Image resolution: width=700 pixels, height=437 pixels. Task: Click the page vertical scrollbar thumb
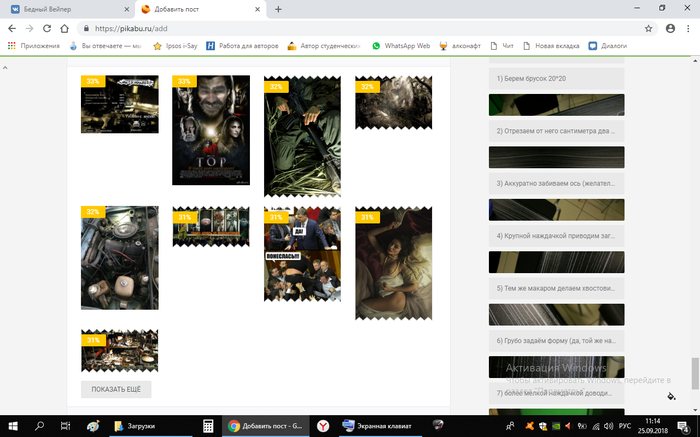[x=695, y=374]
